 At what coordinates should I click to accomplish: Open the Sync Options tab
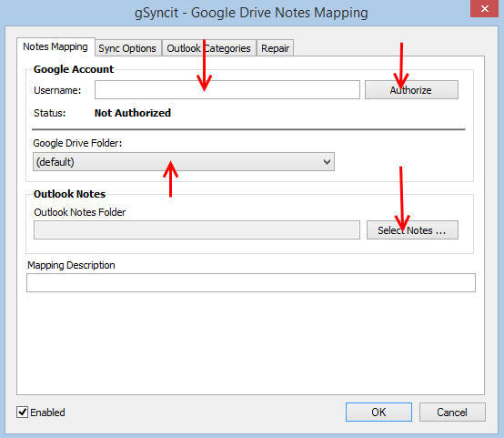pyautogui.click(x=127, y=48)
